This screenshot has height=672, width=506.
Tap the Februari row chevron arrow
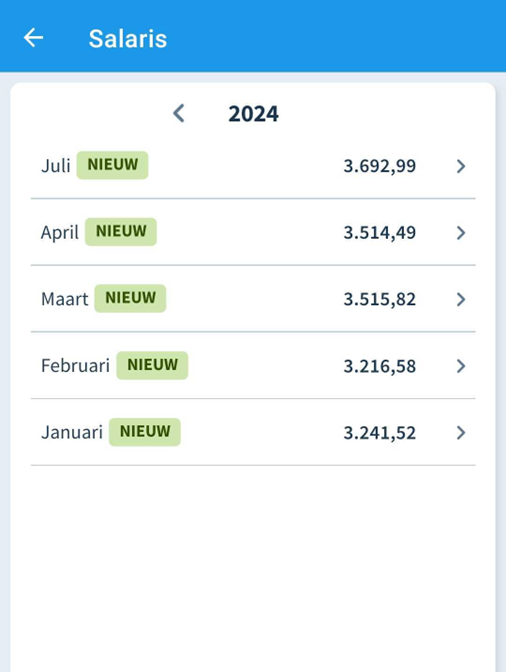point(461,366)
